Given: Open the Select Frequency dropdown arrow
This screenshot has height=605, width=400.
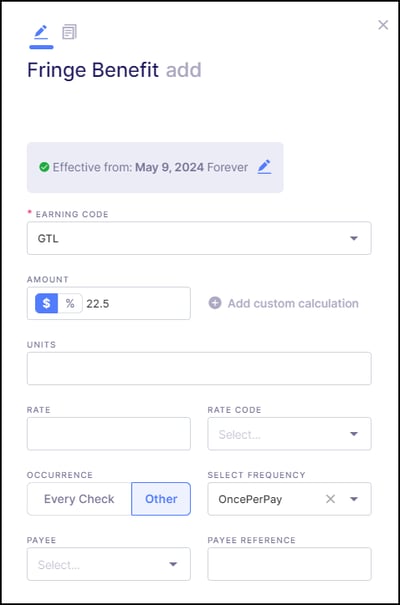Looking at the screenshot, I should tap(354, 499).
